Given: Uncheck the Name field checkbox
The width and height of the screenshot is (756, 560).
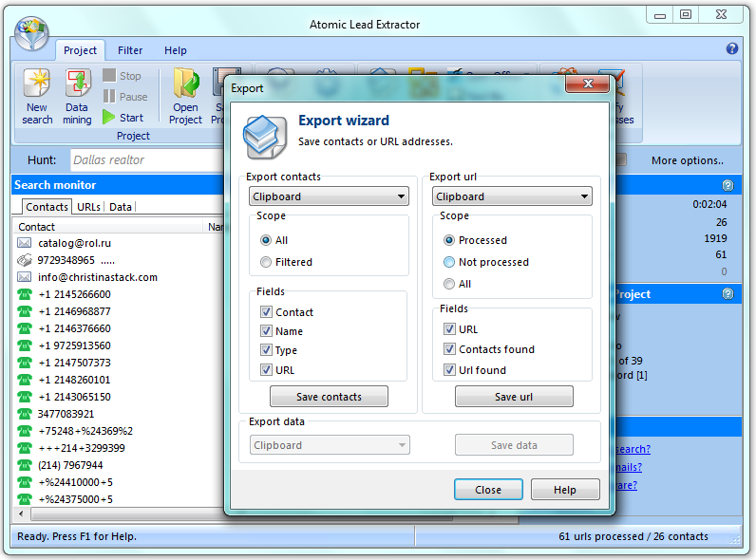Looking at the screenshot, I should [x=267, y=331].
